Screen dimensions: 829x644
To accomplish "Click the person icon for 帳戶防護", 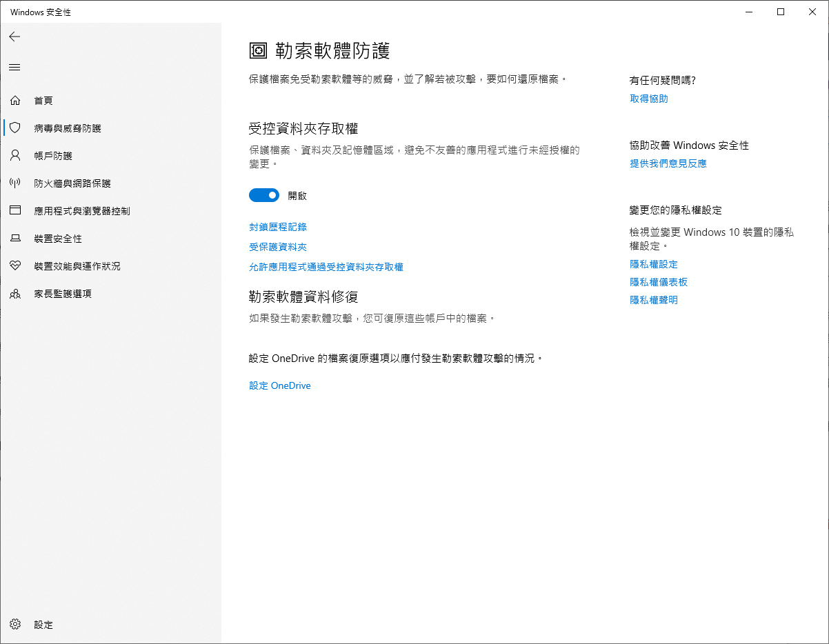I will click(15, 156).
